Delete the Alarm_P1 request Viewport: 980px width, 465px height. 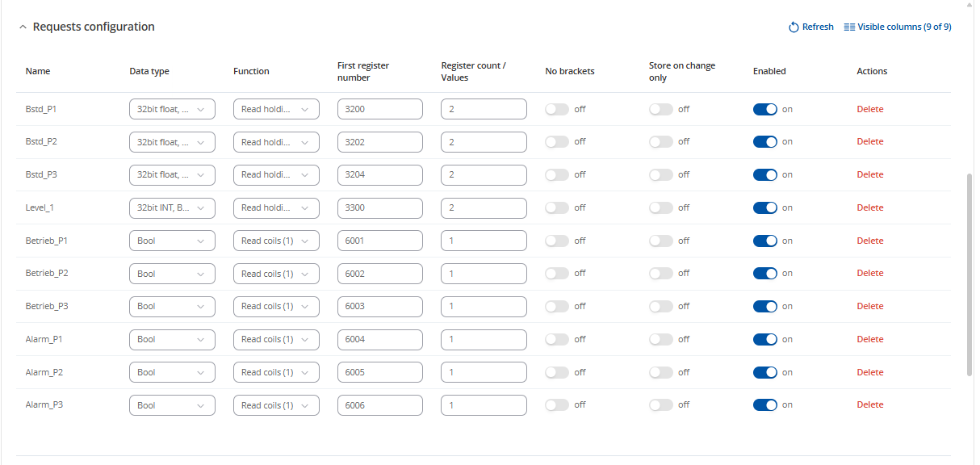pyautogui.click(x=870, y=339)
